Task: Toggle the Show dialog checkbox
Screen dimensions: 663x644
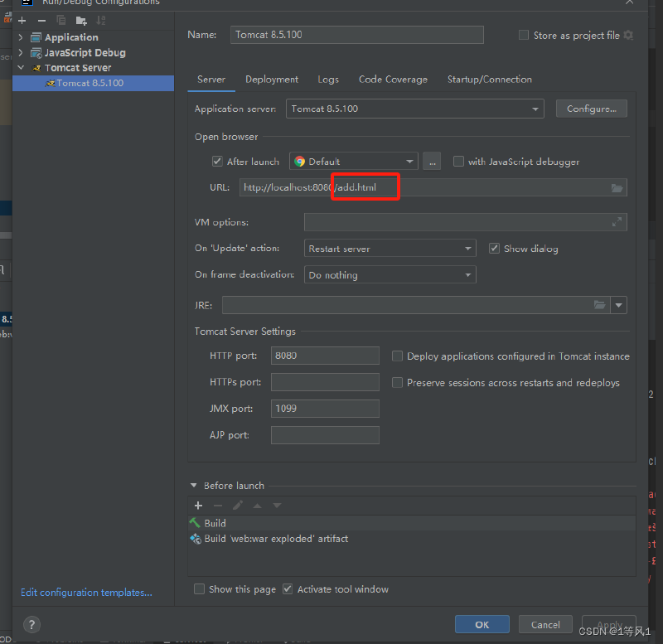Action: click(494, 248)
